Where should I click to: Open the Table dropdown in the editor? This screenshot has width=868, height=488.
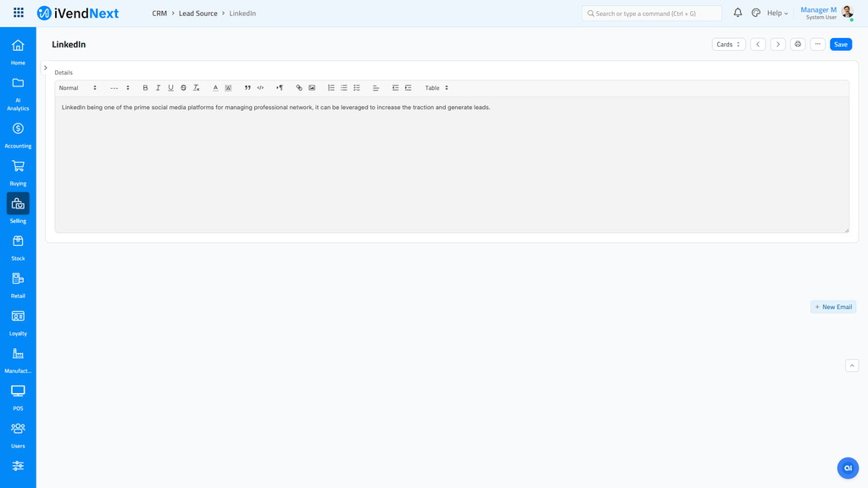pyautogui.click(x=437, y=88)
